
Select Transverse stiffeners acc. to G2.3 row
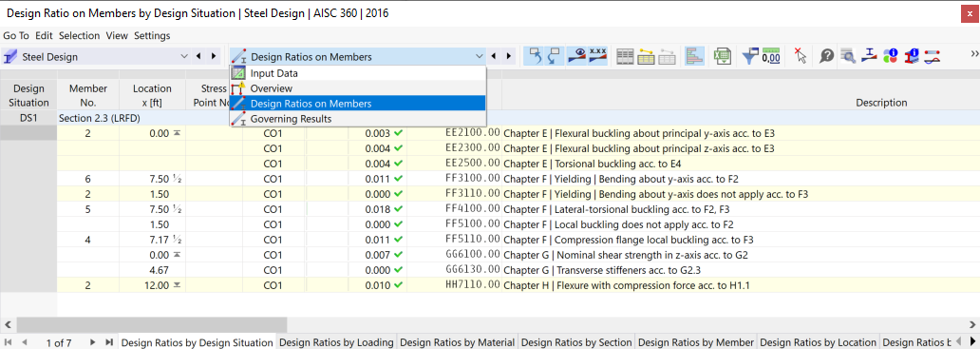pos(518,270)
